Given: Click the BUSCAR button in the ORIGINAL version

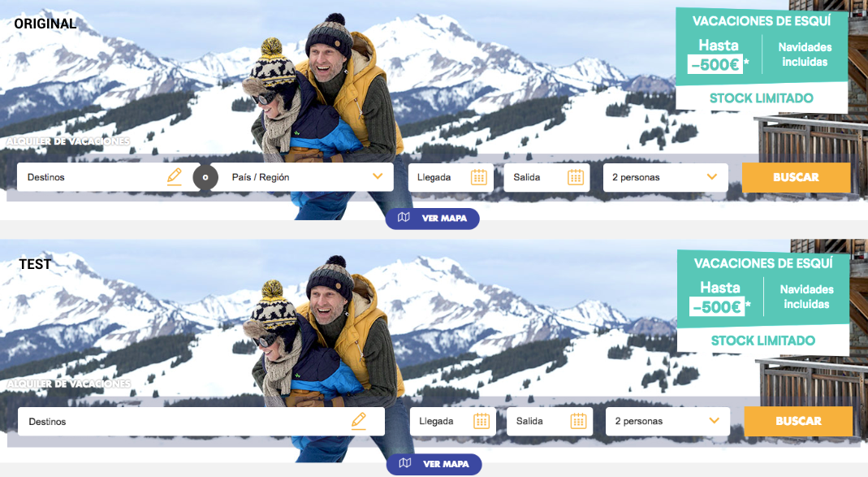Looking at the screenshot, I should [x=796, y=177].
